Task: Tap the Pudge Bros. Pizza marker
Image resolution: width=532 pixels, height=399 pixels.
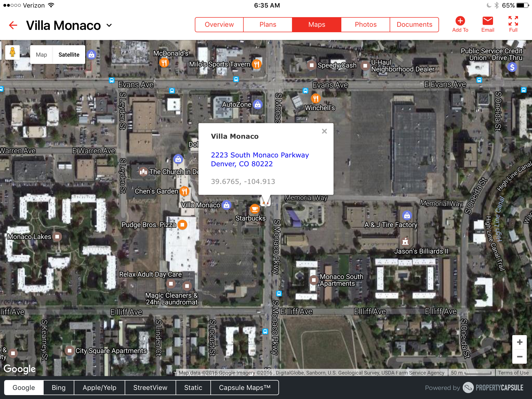Action: pyautogui.click(x=182, y=225)
